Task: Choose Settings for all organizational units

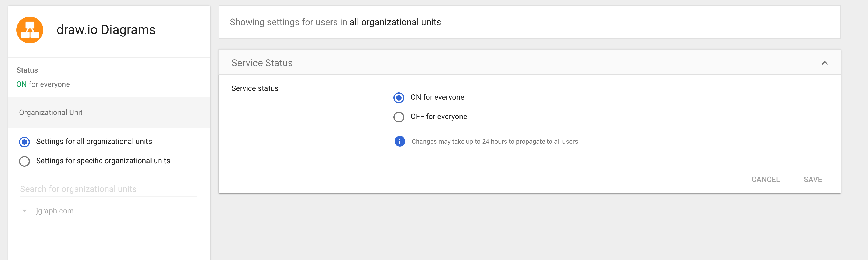Action: coord(24,142)
